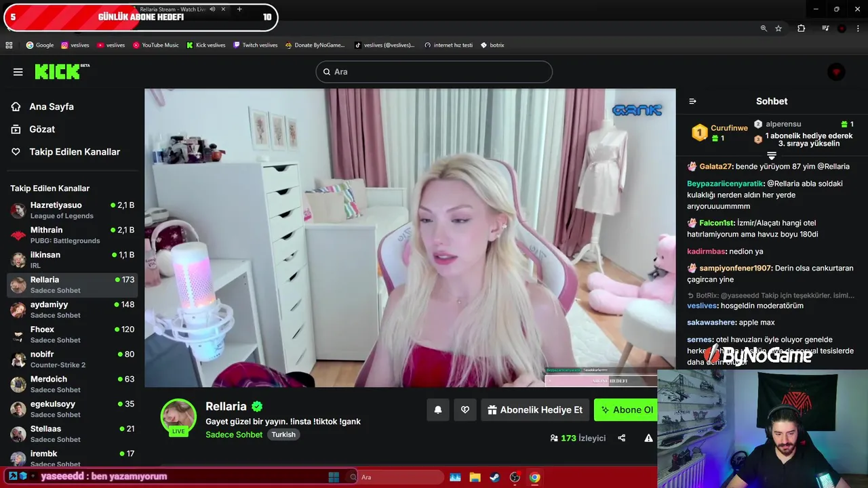The image size is (868, 488).
Task: Open the Twitch veslives bookmark
Action: click(255, 45)
